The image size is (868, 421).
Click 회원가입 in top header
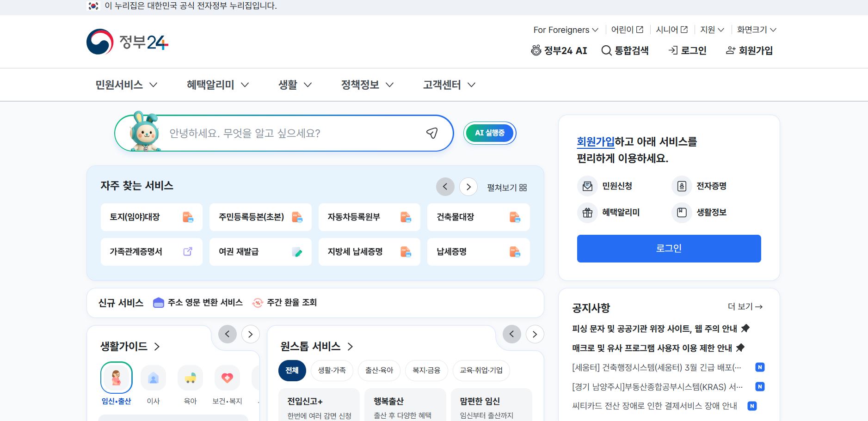[749, 50]
